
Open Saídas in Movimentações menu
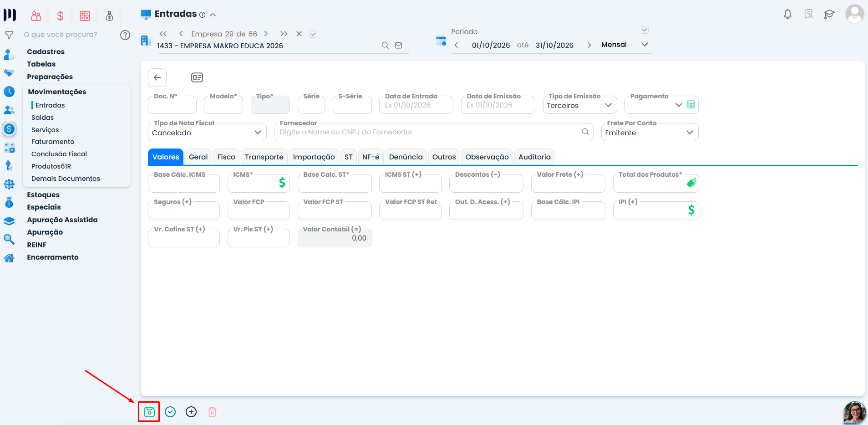[42, 118]
